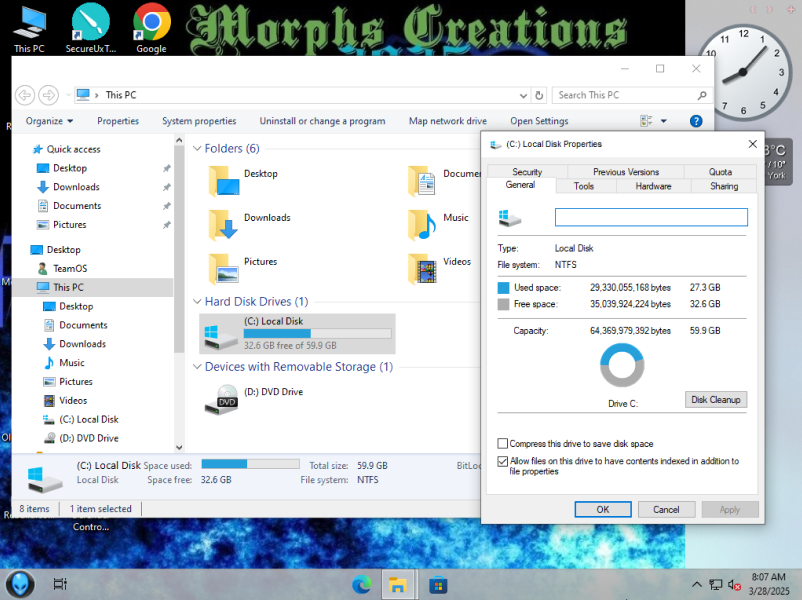Switch to the Security tab
This screenshot has height=600, width=802.
pos(527,172)
